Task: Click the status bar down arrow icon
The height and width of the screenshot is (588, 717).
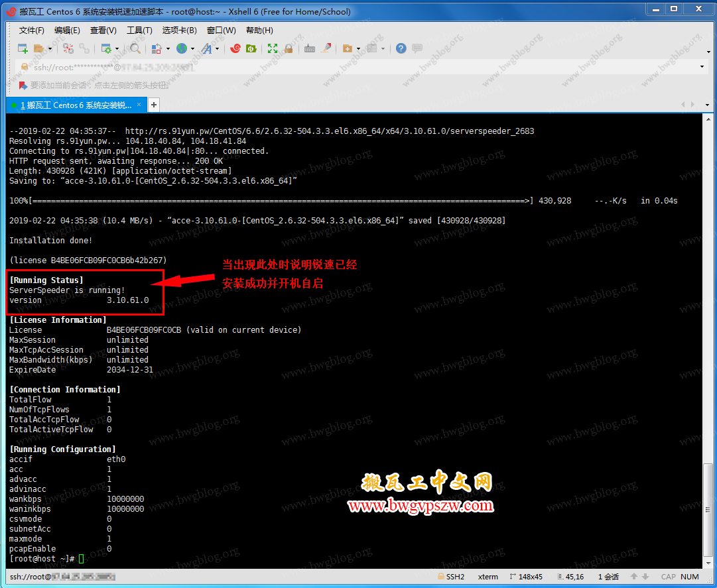Action: 645,577
